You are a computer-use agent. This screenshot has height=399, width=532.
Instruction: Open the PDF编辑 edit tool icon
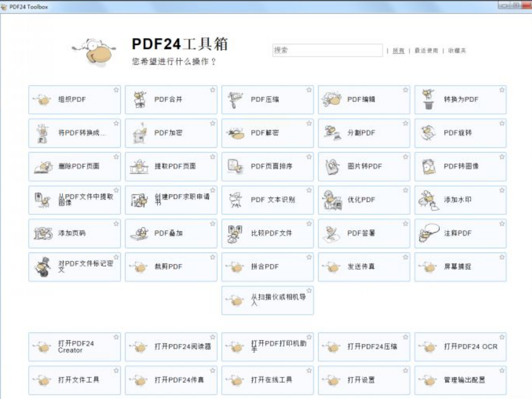pos(332,99)
